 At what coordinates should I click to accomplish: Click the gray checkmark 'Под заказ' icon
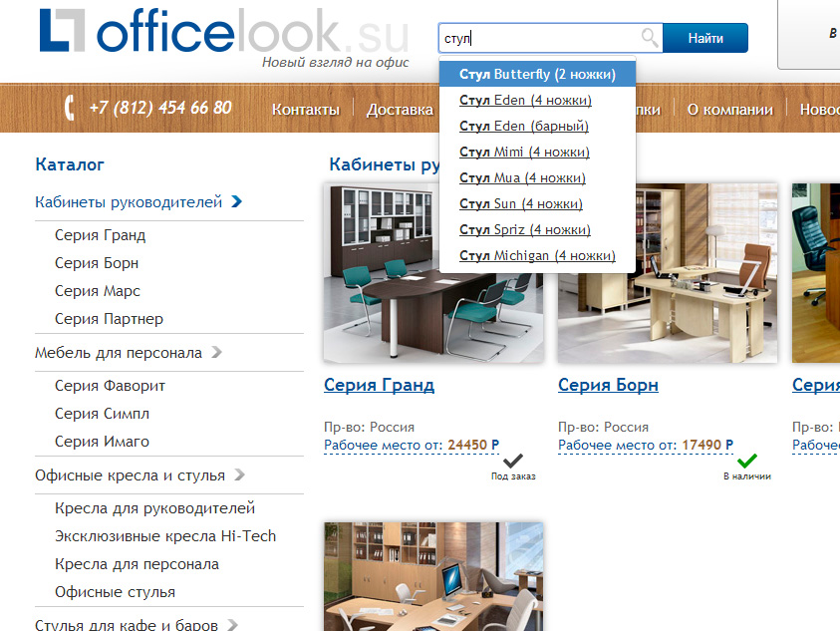click(513, 461)
